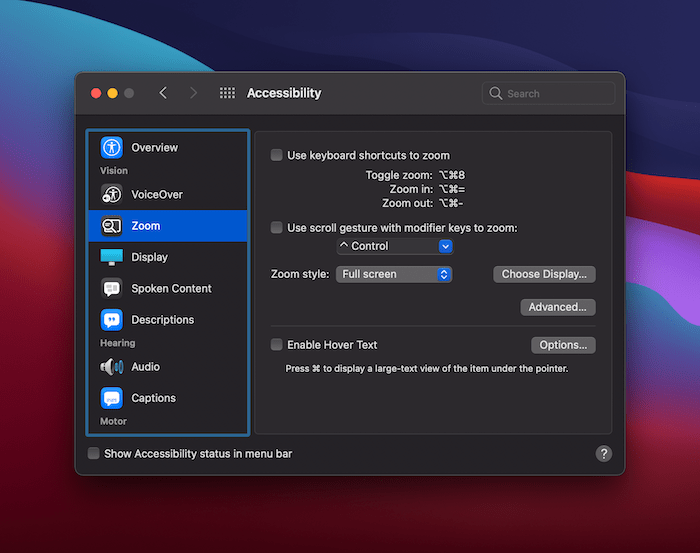Open Hover Text Options... button
Viewport: 700px width, 553px height.
click(563, 345)
